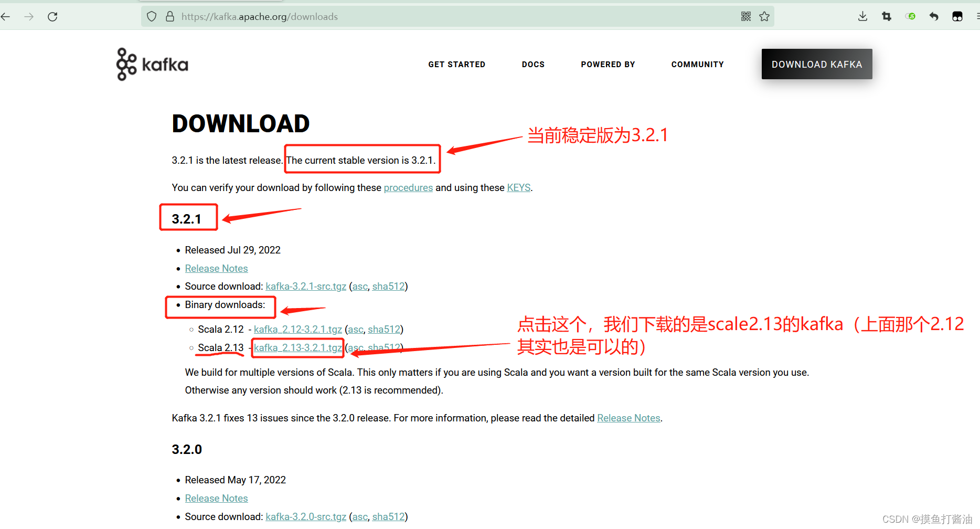Image resolution: width=980 pixels, height=529 pixels.
Task: Click the 'Scala 2.13' label
Action: [221, 348]
